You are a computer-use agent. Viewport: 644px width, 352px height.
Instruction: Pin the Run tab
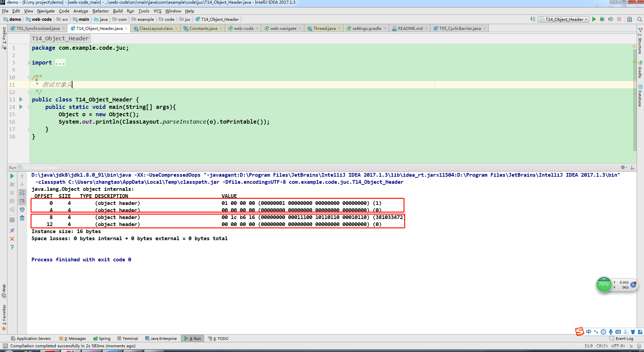(12, 230)
